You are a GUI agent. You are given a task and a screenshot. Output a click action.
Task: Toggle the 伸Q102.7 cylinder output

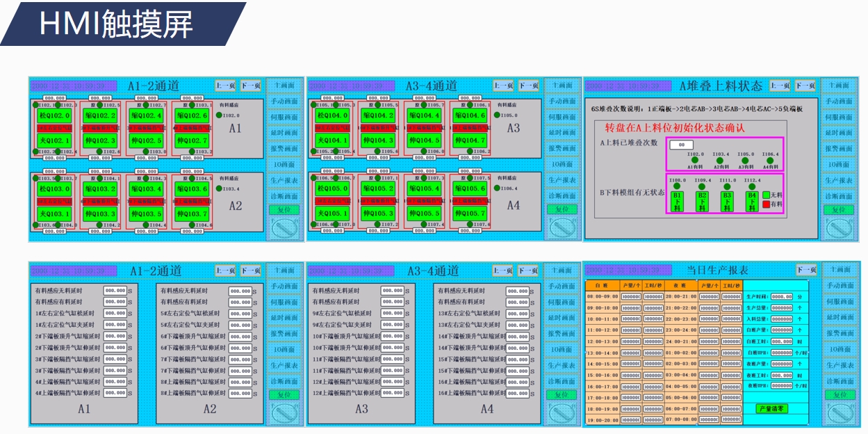193,141
